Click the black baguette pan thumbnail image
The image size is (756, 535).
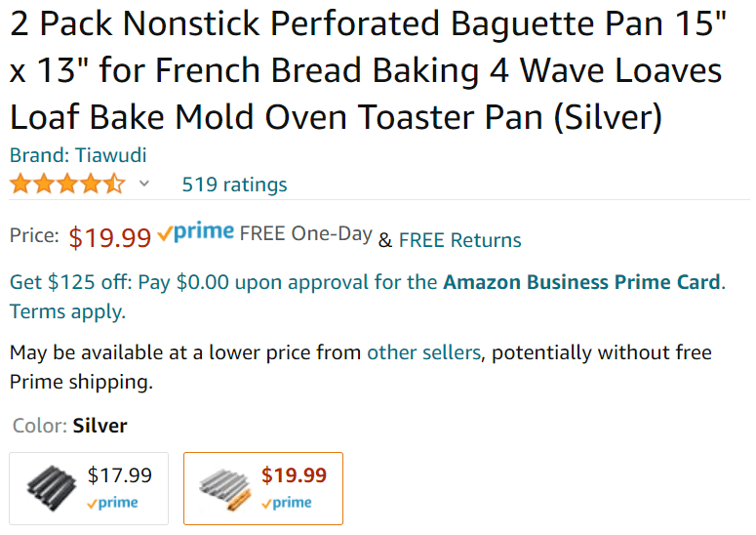(51, 486)
